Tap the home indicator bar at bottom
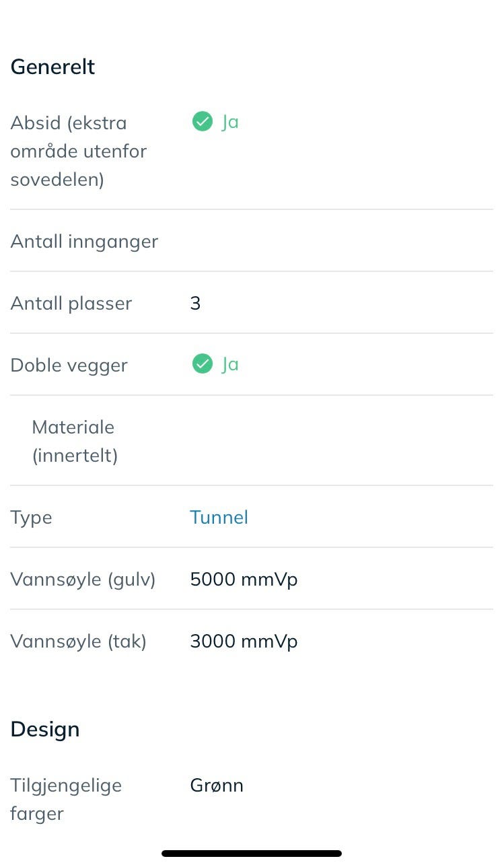The height and width of the screenshot is (867, 504). [252, 854]
